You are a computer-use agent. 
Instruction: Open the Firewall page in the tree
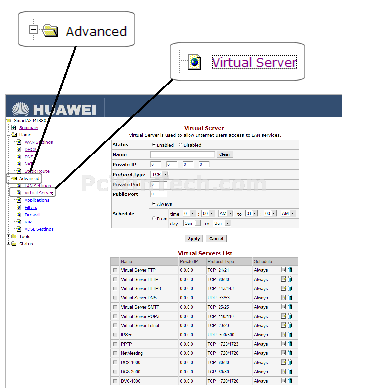click(32, 215)
